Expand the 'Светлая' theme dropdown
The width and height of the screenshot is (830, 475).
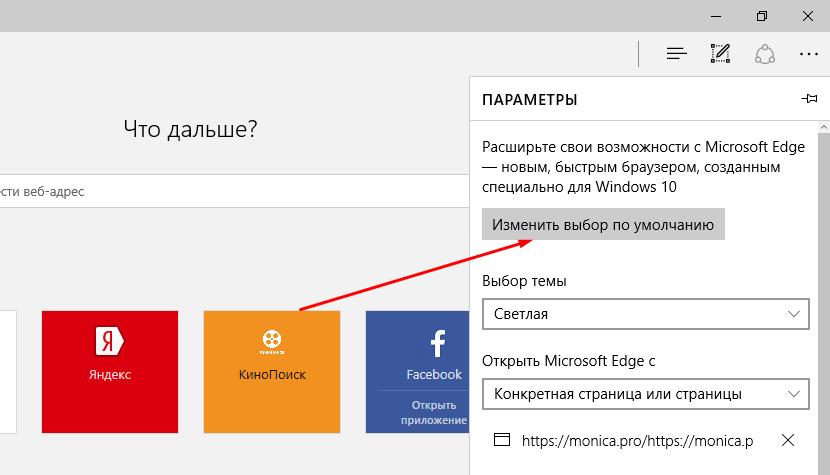tap(645, 314)
